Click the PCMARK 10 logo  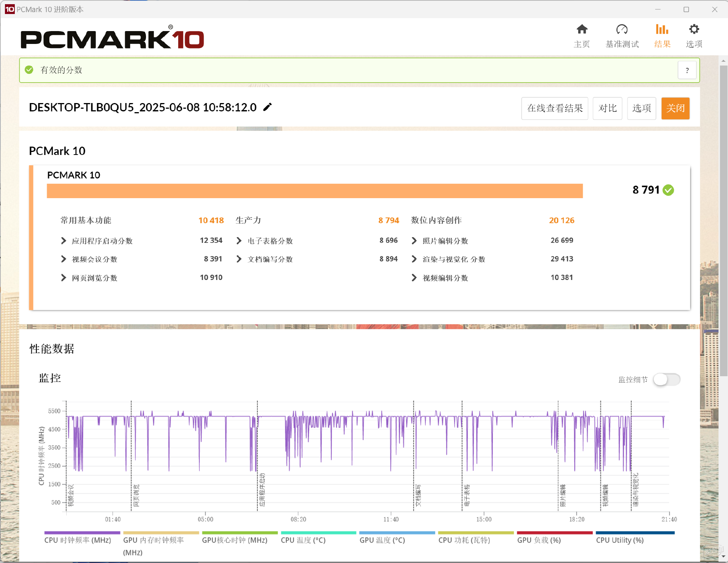click(x=112, y=37)
